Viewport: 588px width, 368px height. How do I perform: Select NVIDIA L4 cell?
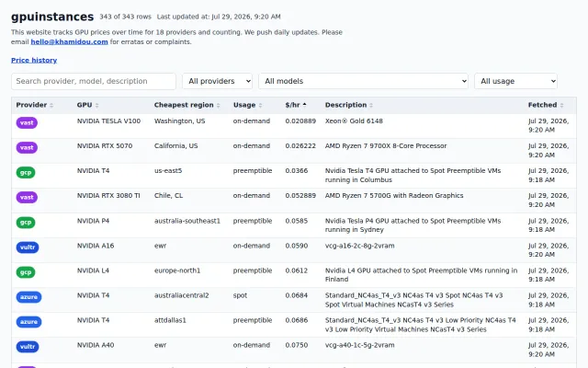click(93, 270)
